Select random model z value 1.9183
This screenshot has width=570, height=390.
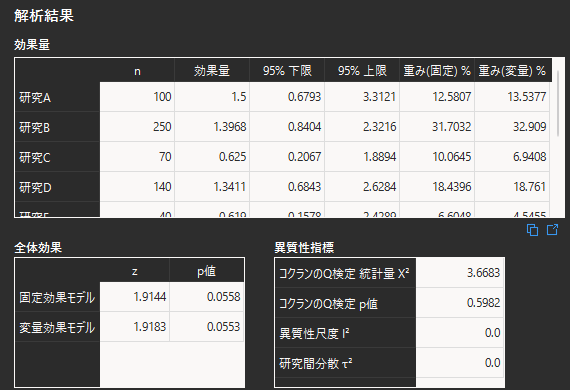(135, 327)
